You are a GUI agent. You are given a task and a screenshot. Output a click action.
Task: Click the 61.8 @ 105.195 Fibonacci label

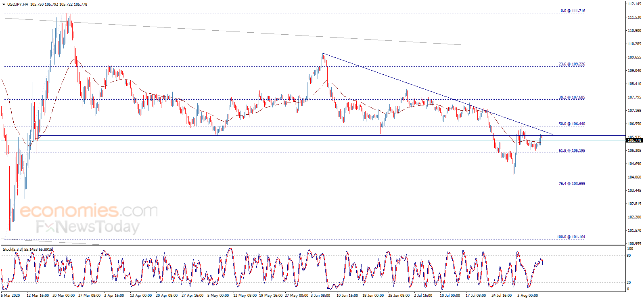point(571,151)
